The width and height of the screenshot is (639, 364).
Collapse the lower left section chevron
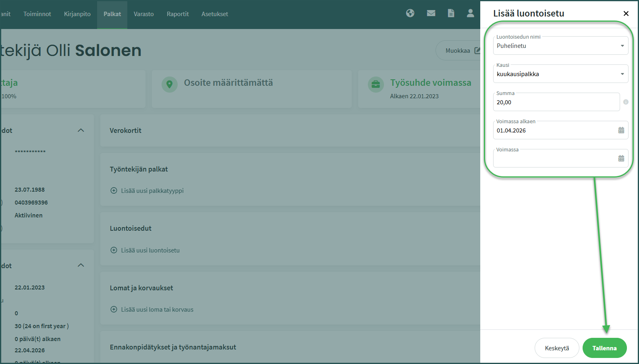(81, 265)
